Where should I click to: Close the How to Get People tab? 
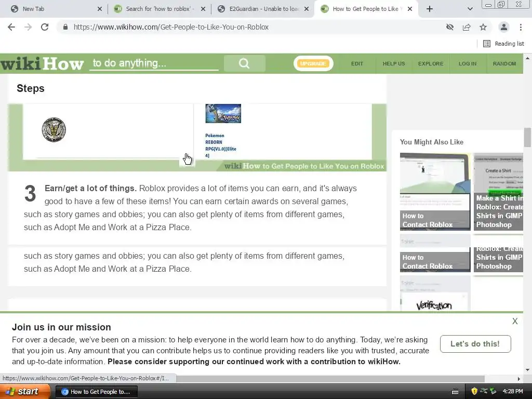point(410,9)
